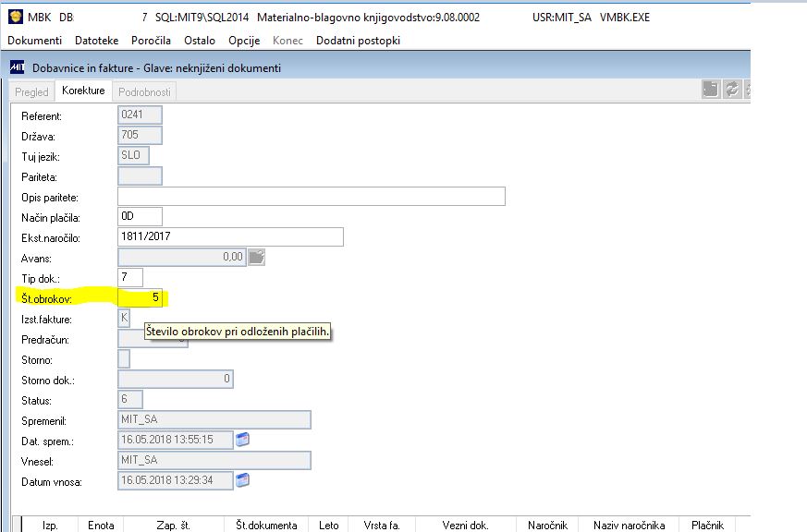This screenshot has width=807, height=532.
Task: Open the Dokumenti menu
Action: click(34, 41)
